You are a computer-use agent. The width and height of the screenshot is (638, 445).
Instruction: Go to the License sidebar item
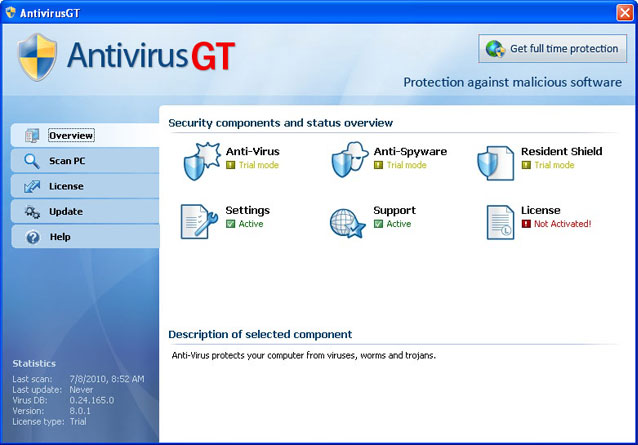coord(85,186)
